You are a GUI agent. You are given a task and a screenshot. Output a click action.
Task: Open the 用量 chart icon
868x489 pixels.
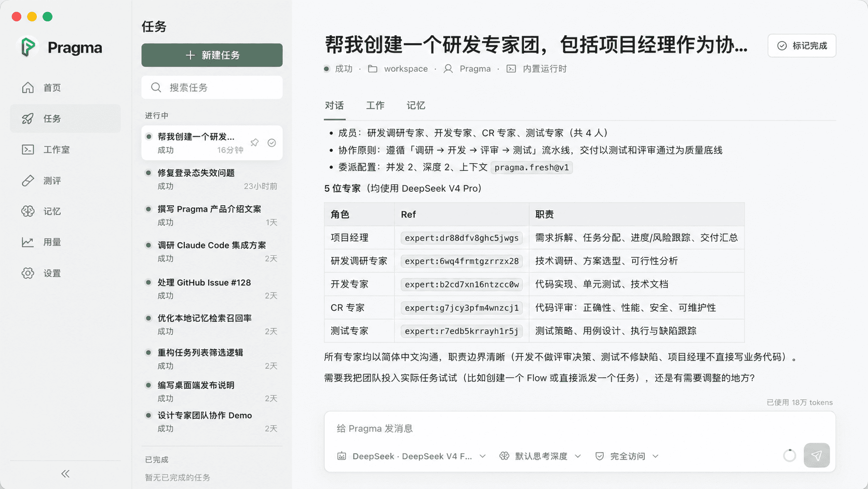click(28, 242)
